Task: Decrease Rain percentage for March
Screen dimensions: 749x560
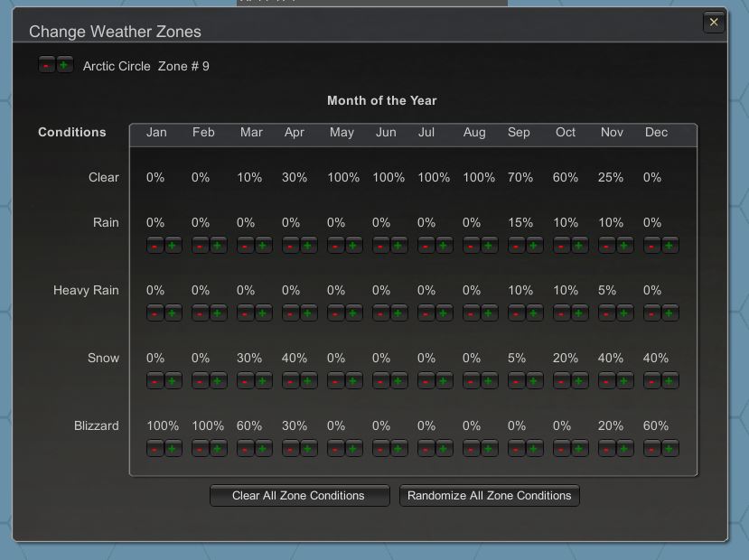Action: 246,246
